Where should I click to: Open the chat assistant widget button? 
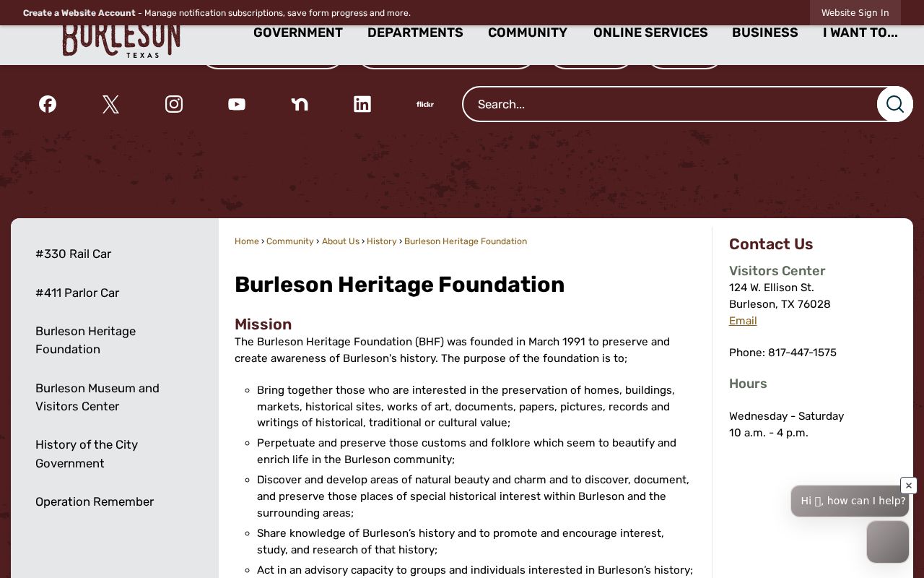pos(888,542)
